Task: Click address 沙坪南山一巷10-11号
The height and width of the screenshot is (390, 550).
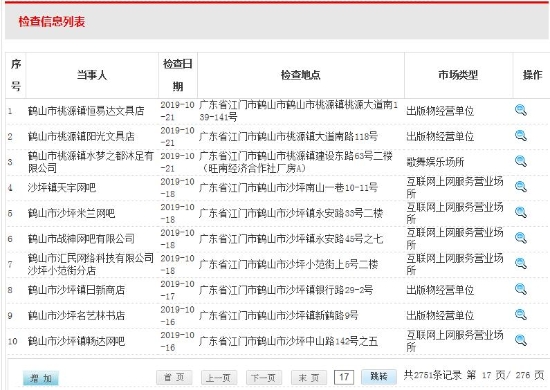Action: click(288, 188)
